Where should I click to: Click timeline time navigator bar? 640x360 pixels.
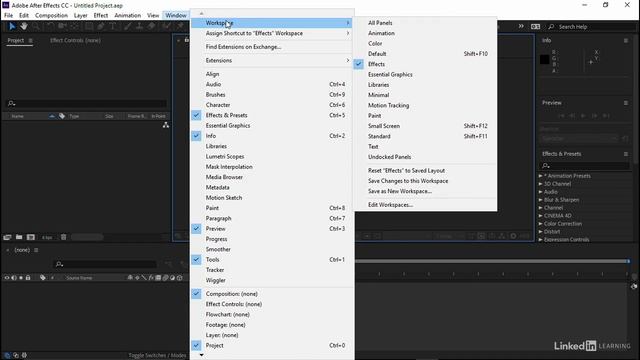[x=492, y=261]
